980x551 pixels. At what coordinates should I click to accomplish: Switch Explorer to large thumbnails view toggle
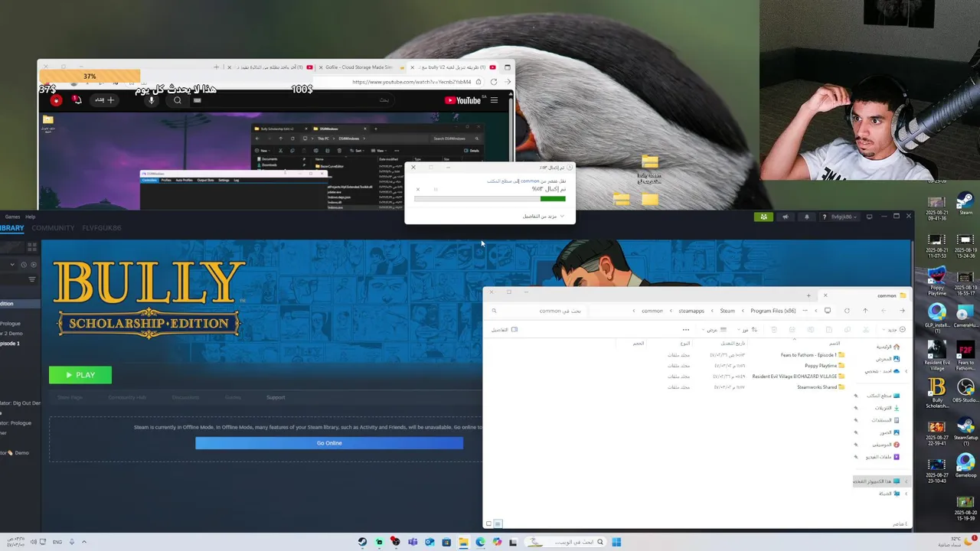click(x=488, y=523)
